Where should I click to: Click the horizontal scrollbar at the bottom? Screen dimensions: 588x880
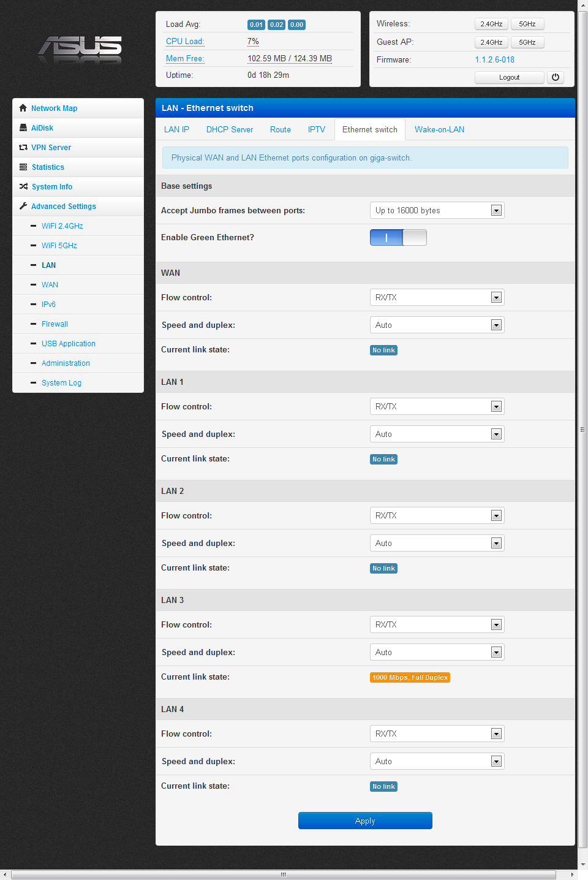pos(283,874)
